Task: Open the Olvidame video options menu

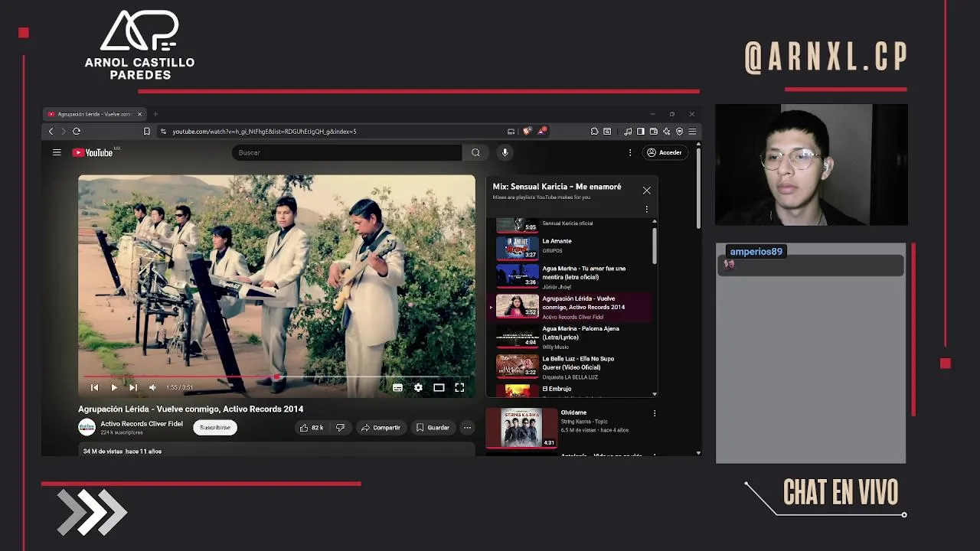Action: [x=654, y=413]
